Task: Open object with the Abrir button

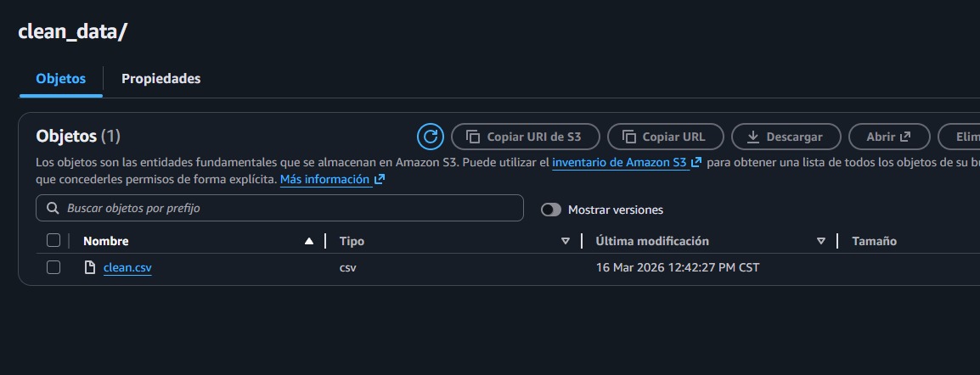Action: coord(887,137)
